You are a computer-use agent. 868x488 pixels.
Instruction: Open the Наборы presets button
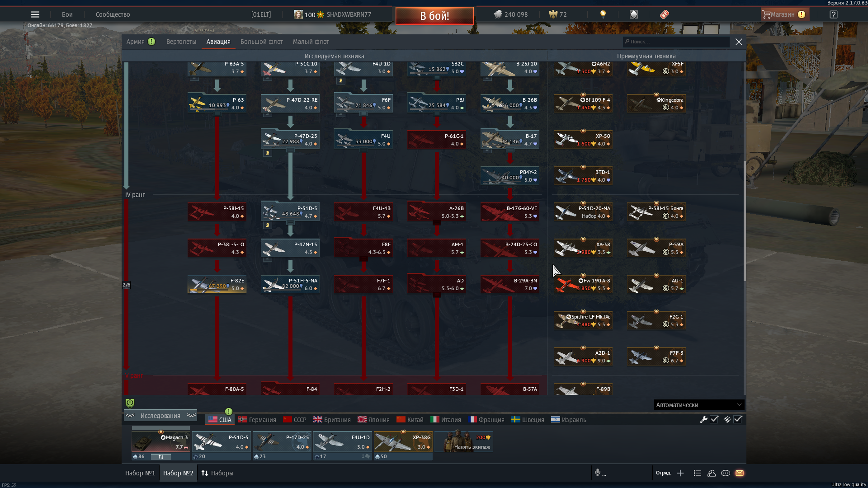pos(217,473)
